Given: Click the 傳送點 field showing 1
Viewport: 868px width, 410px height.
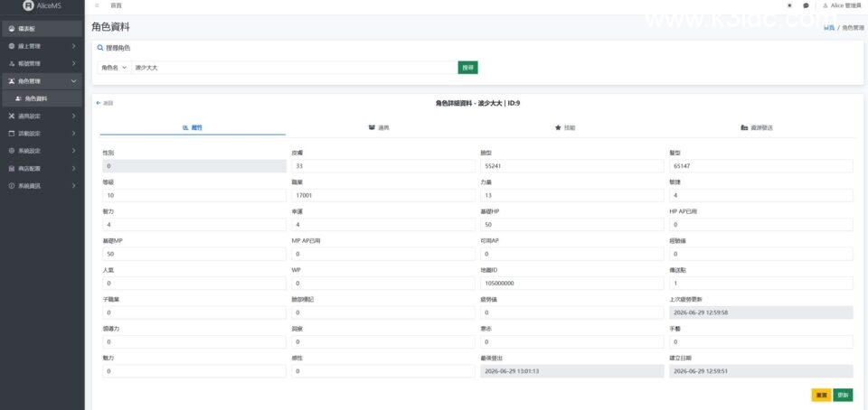Looking at the screenshot, I should pos(761,284).
